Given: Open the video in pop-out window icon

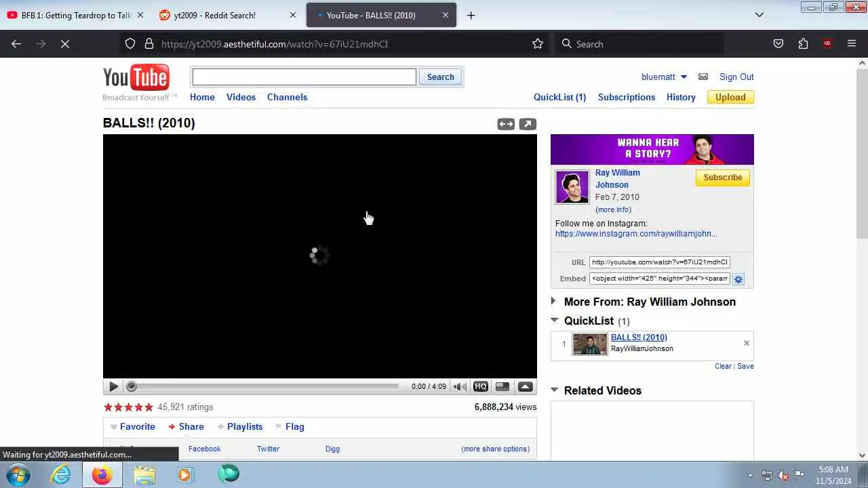Looking at the screenshot, I should [x=528, y=124].
